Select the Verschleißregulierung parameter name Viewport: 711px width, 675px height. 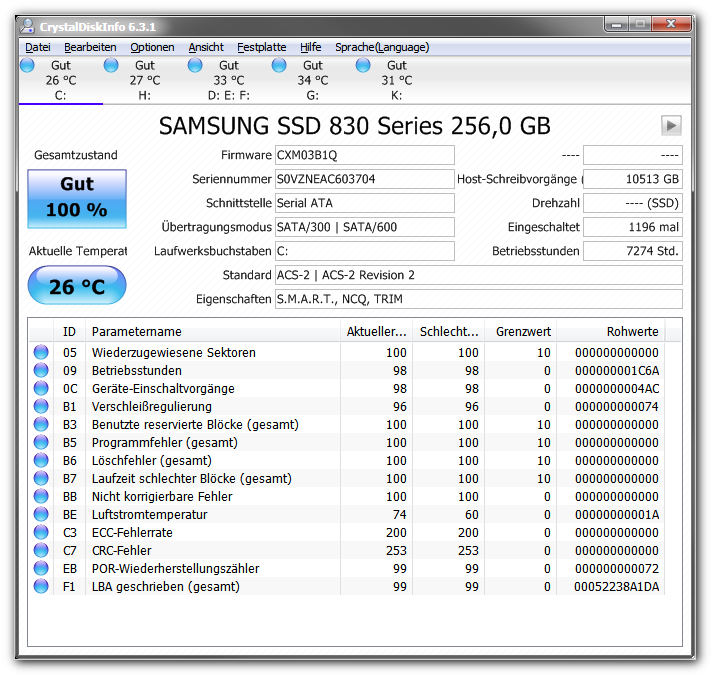point(151,407)
